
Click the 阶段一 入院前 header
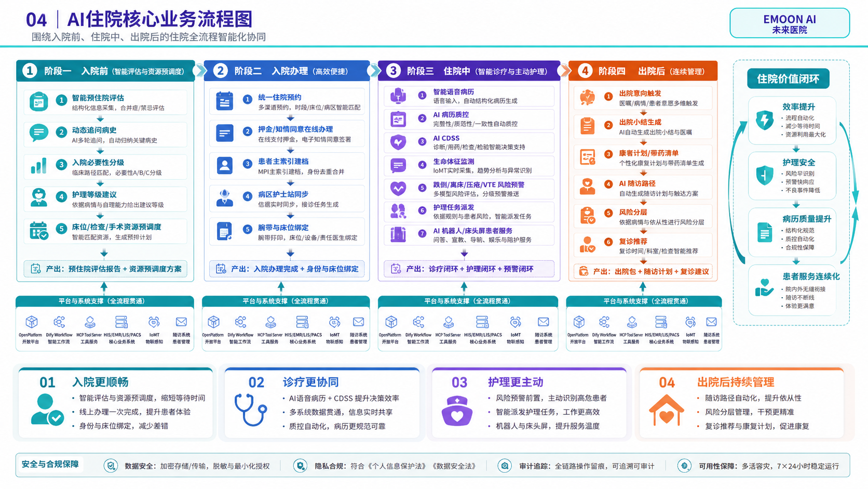tap(105, 71)
